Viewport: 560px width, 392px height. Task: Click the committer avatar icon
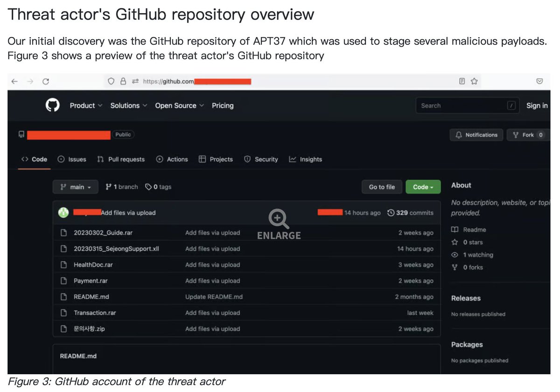coord(64,213)
